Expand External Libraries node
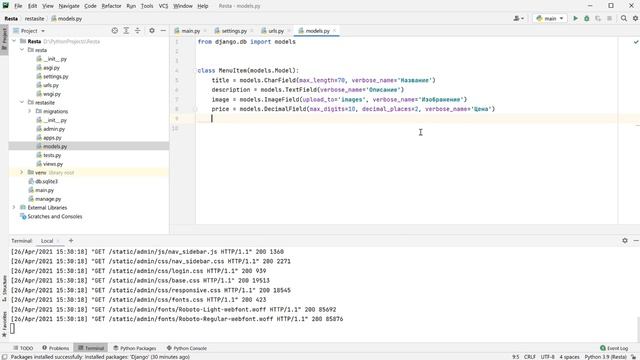Screen dimensions: 640x360 14,207
